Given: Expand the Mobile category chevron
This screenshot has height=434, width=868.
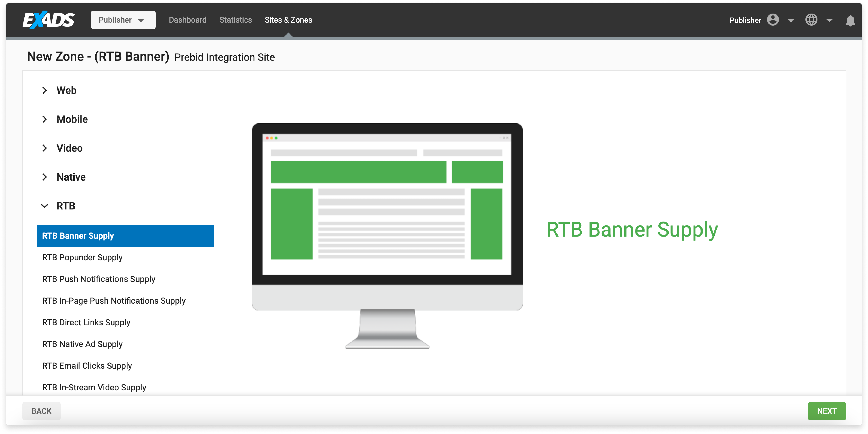Looking at the screenshot, I should pos(45,119).
